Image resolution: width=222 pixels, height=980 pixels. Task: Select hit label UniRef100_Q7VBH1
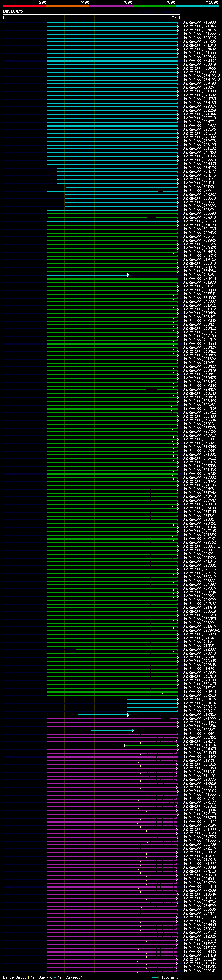pyautogui.click(x=199, y=451)
